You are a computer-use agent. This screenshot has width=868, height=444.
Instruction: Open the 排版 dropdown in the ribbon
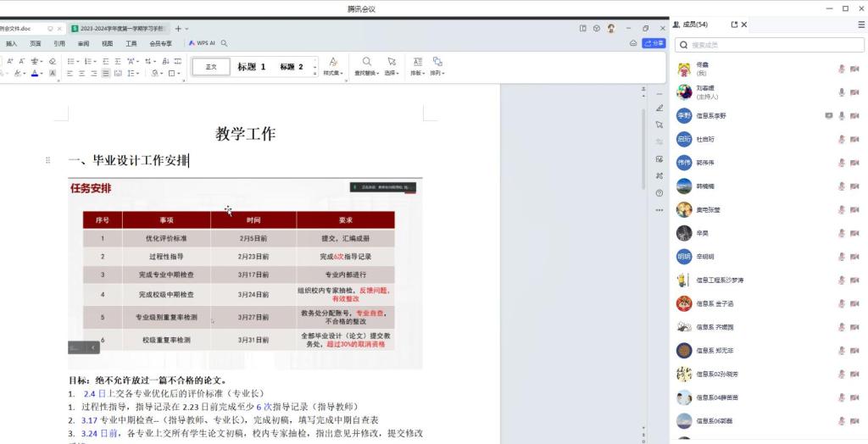click(x=417, y=73)
